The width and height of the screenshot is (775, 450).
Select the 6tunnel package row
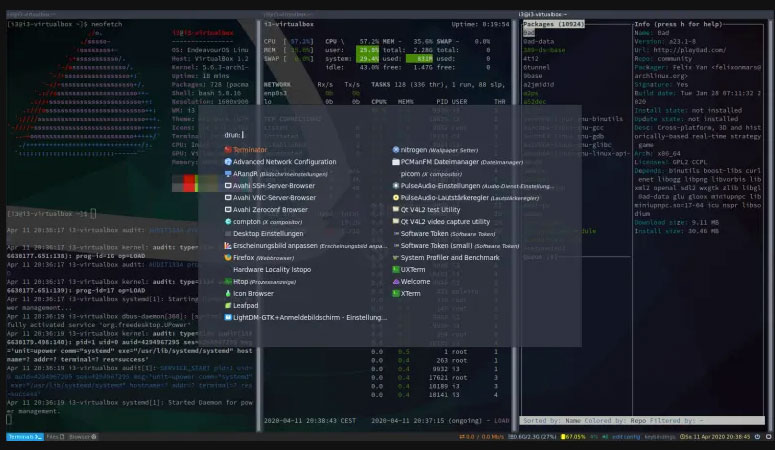(536, 67)
